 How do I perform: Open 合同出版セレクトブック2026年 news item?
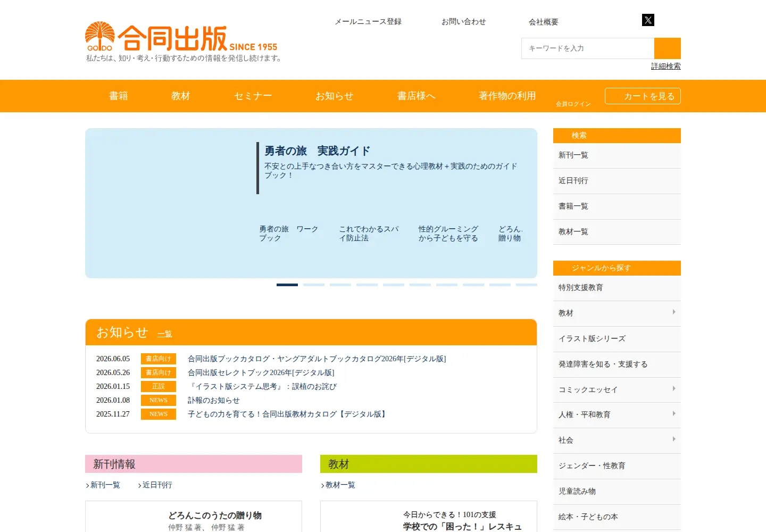(x=261, y=373)
